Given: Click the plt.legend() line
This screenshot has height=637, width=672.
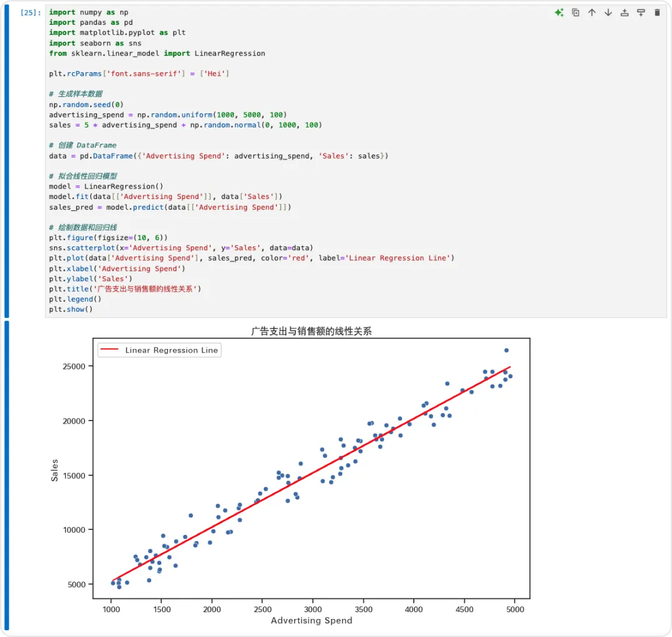Looking at the screenshot, I should [75, 299].
